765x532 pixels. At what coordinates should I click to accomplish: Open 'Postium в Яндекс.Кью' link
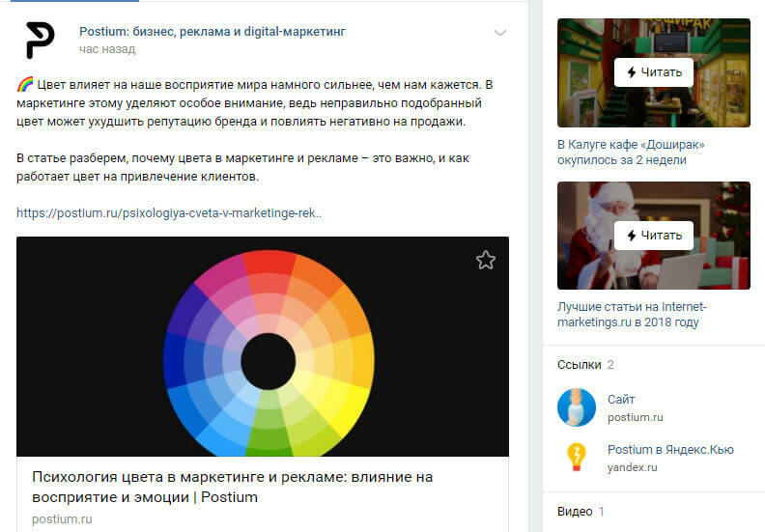(x=670, y=450)
